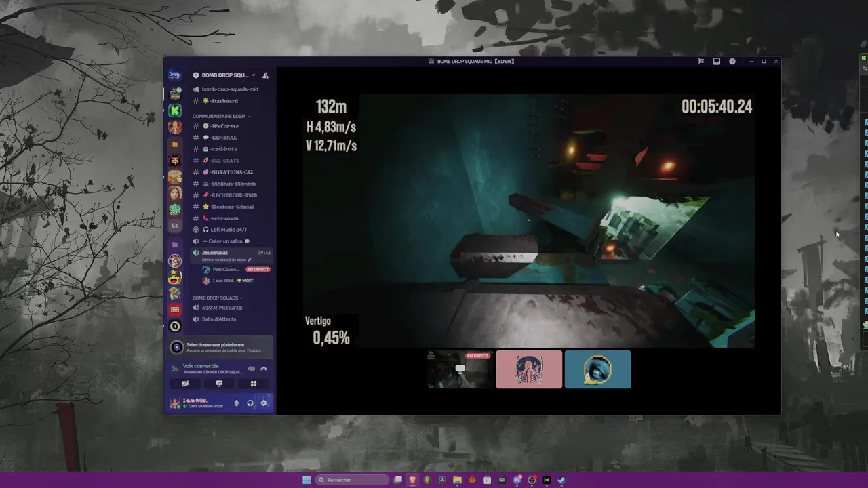This screenshot has height=488, width=868.
Task: Open user settings gear icon
Action: 264,403
